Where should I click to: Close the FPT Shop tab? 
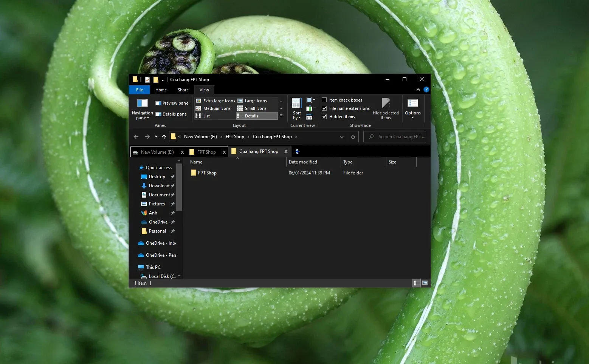(224, 152)
